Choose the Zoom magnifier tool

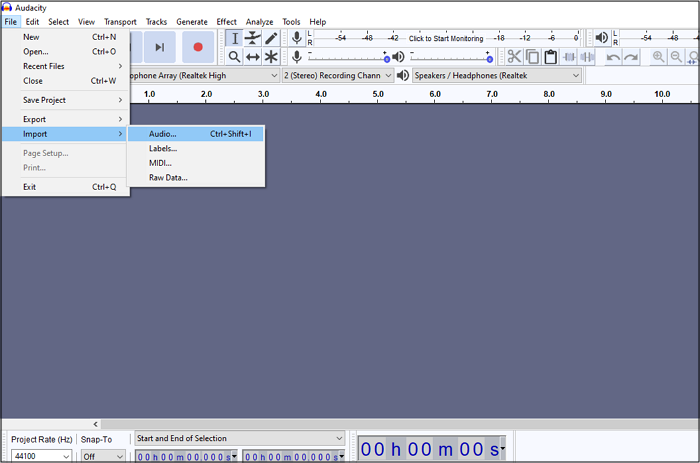click(234, 57)
